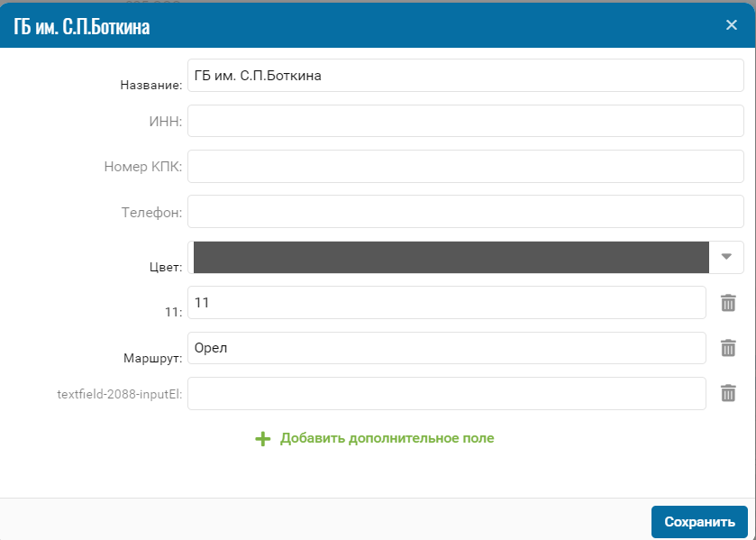Click the dialog title ГБ им. С.П.Боткина
The image size is (756, 540).
[x=82, y=27]
